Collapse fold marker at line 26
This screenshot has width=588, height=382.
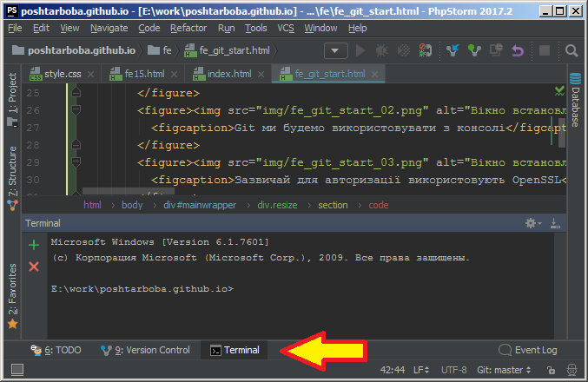click(76, 110)
